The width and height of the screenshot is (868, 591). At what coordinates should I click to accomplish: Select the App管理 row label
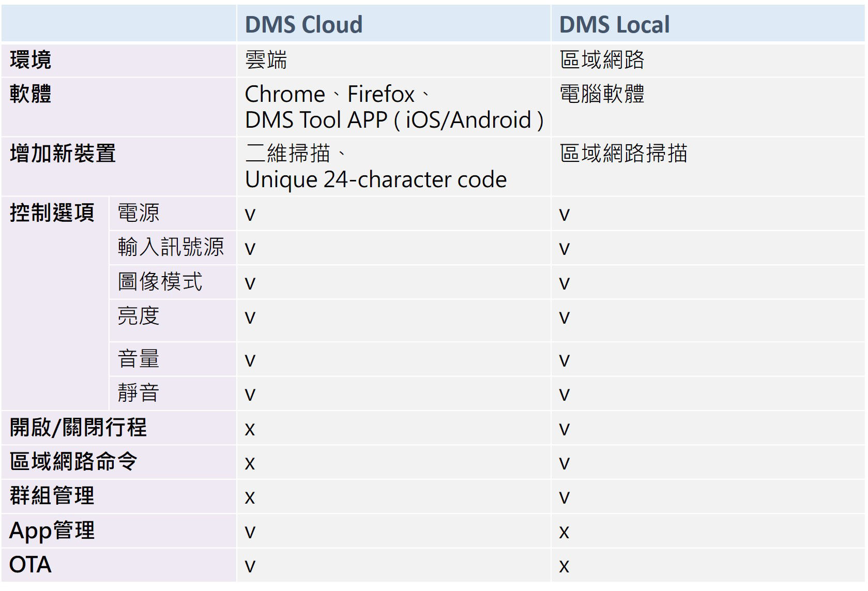(52, 531)
